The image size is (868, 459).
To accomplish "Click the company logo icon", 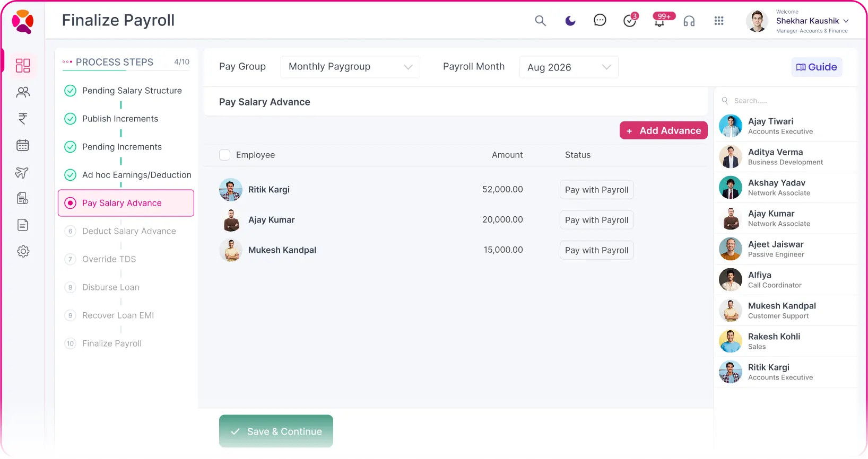I will tap(23, 21).
